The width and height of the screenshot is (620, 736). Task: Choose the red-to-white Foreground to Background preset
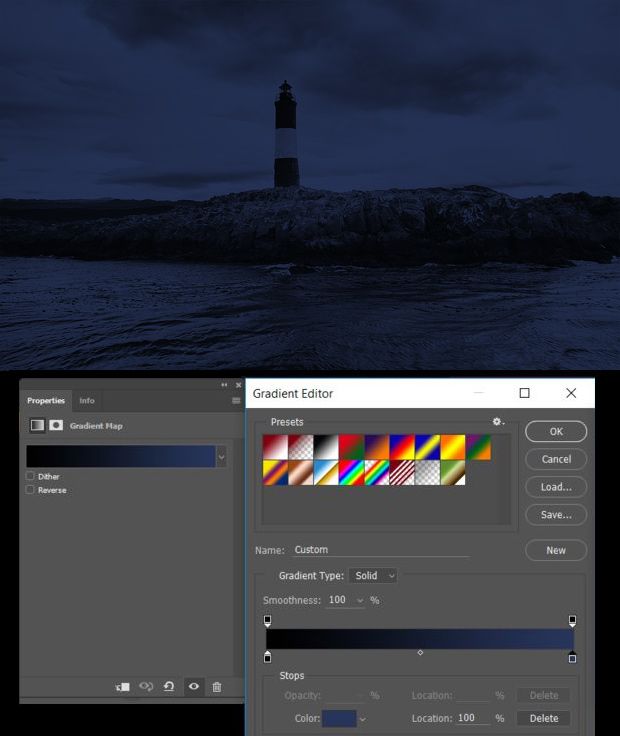click(276, 447)
